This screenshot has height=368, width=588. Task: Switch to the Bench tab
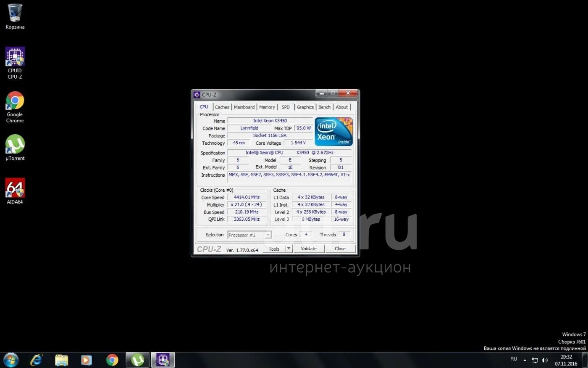pyautogui.click(x=324, y=107)
